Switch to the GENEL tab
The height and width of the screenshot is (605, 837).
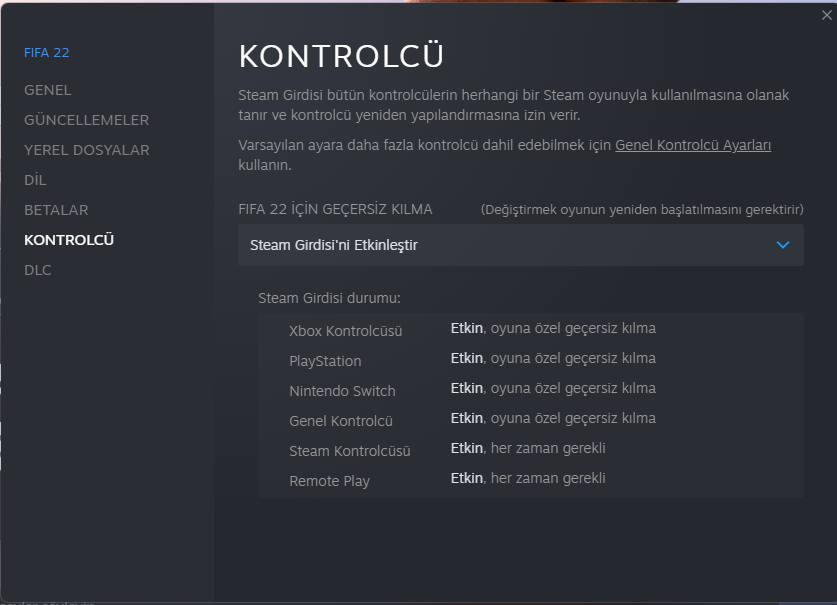tap(48, 90)
